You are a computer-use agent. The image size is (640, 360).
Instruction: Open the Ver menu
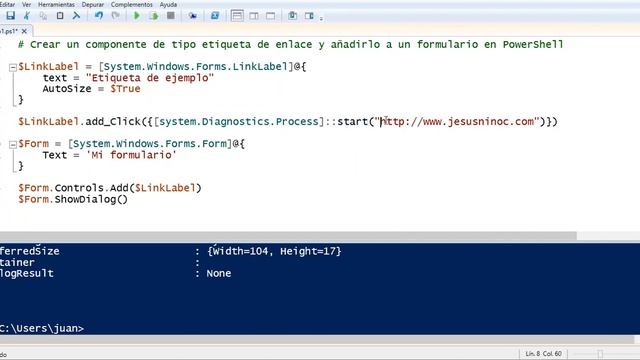[27, 4]
